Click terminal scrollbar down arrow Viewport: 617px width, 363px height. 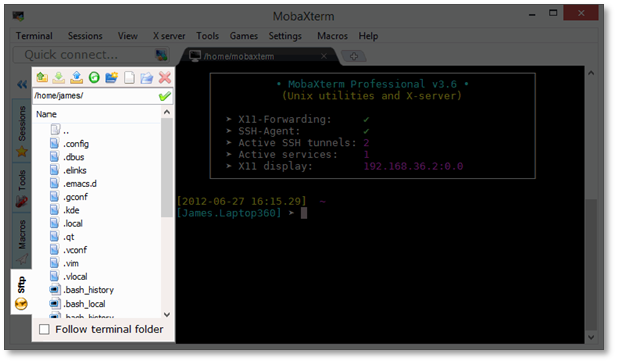591,337
